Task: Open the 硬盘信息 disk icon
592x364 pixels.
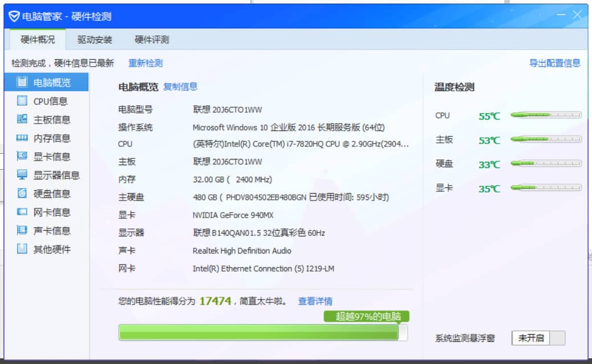Action: (22, 193)
